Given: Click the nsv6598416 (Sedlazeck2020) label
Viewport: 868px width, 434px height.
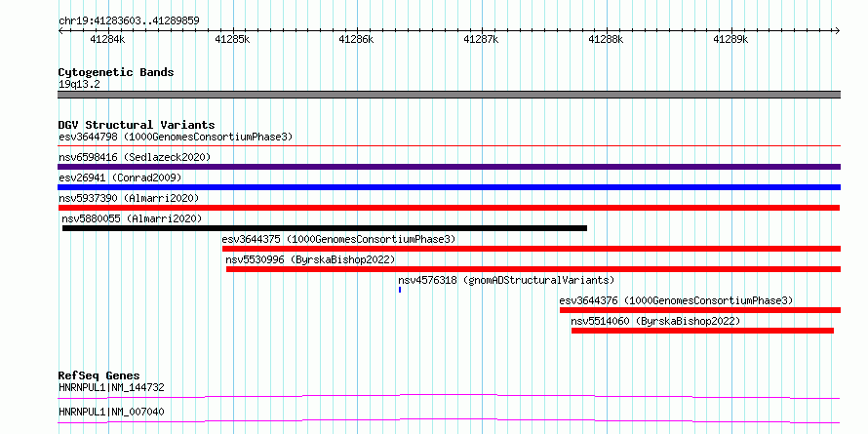Looking at the screenshot, I should 135,157.
